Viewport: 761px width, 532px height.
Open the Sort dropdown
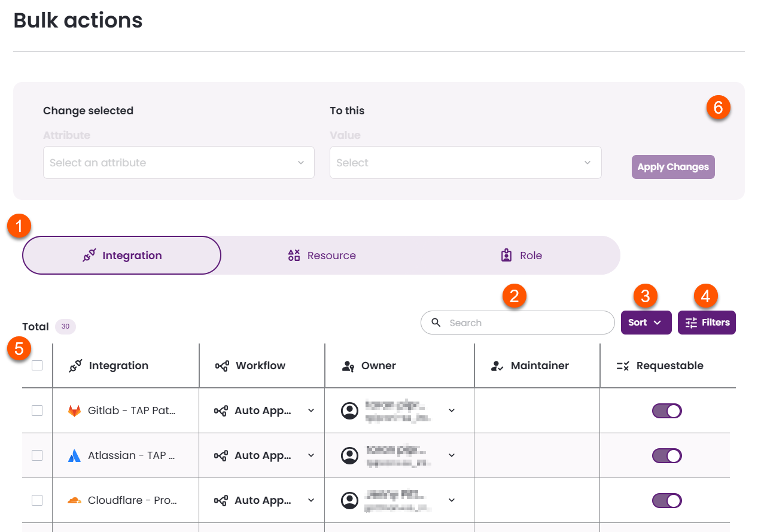click(646, 323)
